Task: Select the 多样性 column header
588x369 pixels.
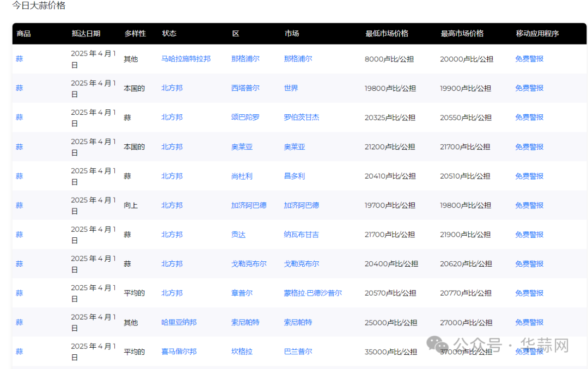Action: (x=136, y=34)
